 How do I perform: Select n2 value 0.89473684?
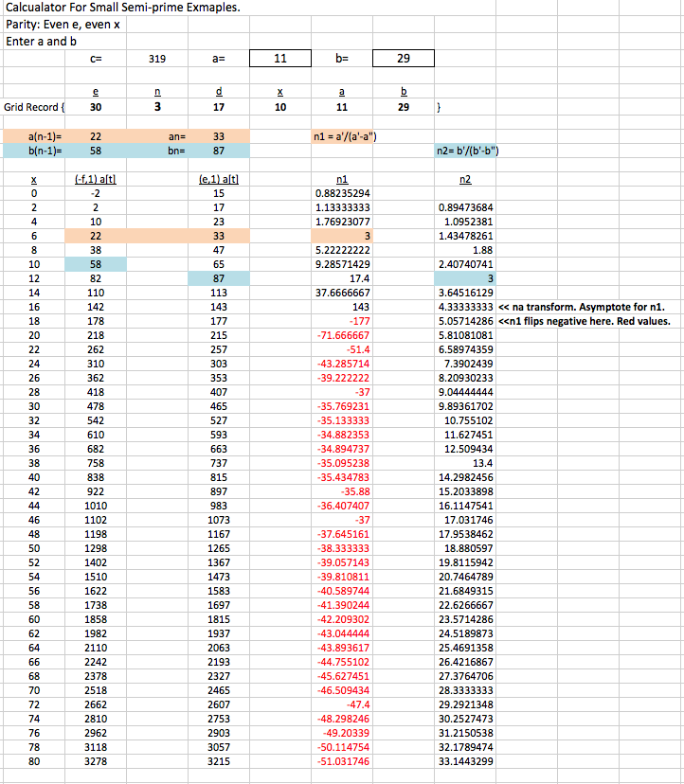[465, 207]
